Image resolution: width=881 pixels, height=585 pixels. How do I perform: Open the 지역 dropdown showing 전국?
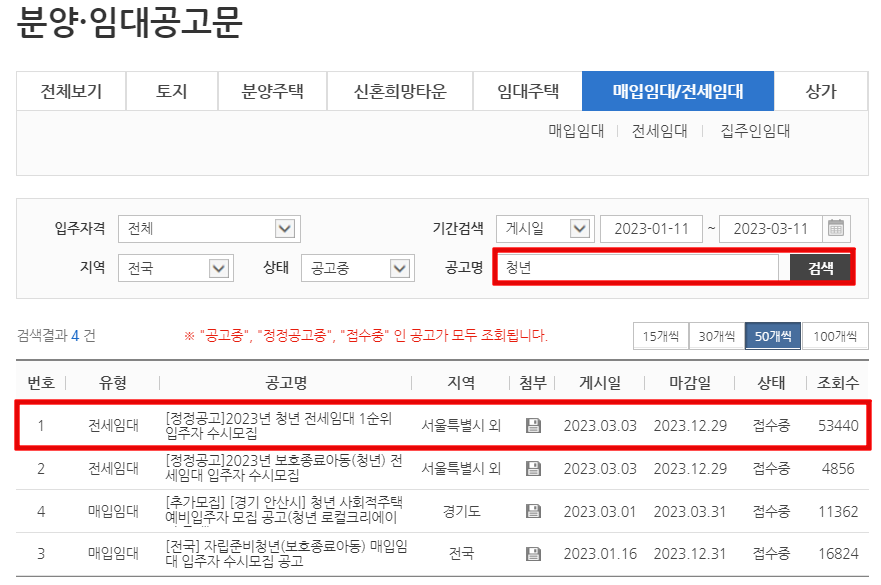point(174,267)
